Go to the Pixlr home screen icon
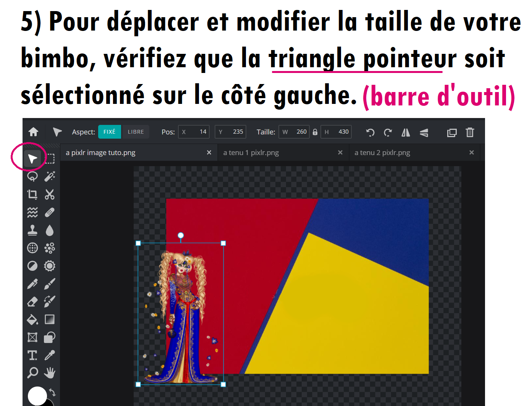532x406 pixels. (33, 132)
